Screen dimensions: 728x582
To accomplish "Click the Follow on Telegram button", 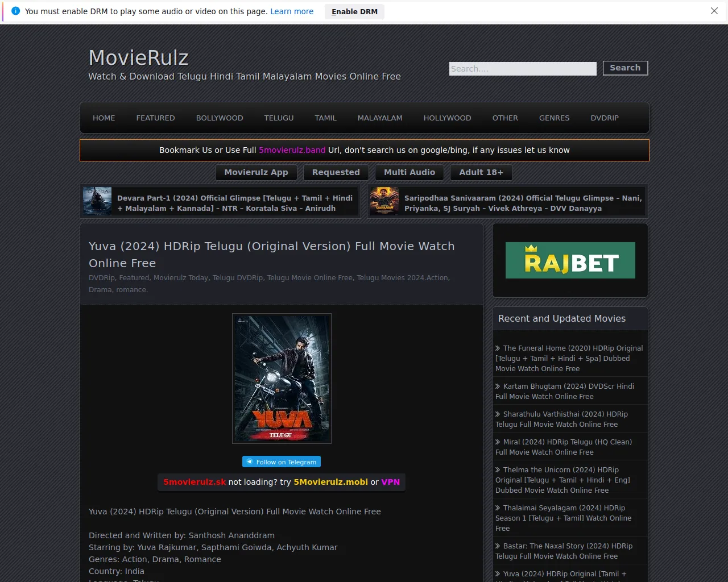I will (x=282, y=462).
